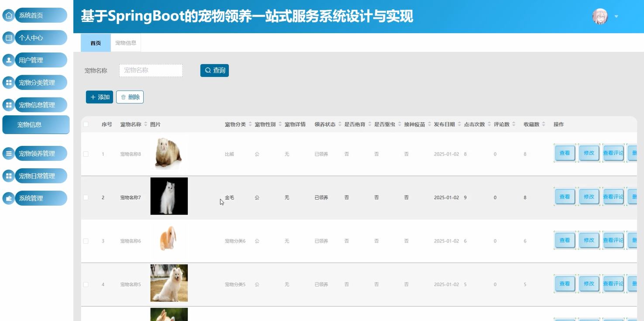
Task: Check the row checkbox for 宠物名称8
Action: point(86,154)
